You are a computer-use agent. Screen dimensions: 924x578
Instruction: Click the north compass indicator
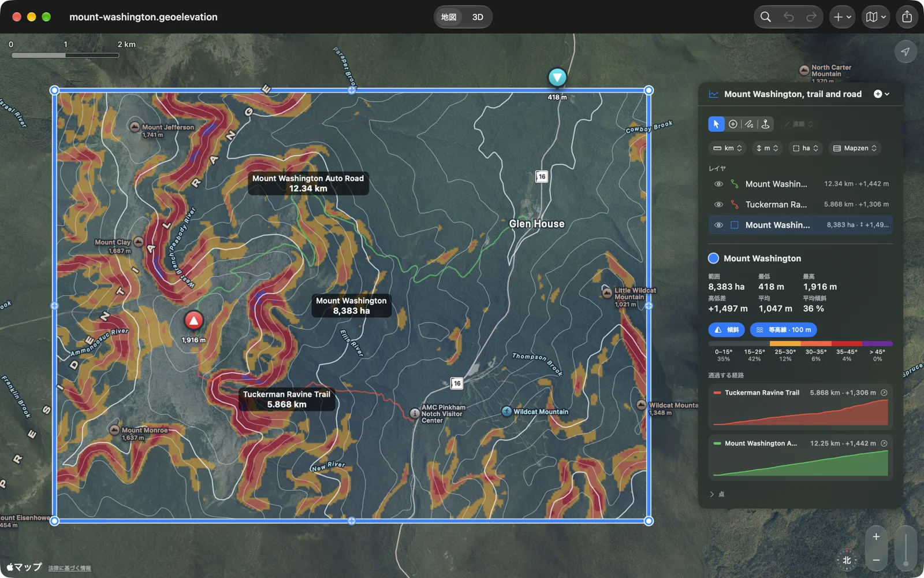(x=847, y=560)
